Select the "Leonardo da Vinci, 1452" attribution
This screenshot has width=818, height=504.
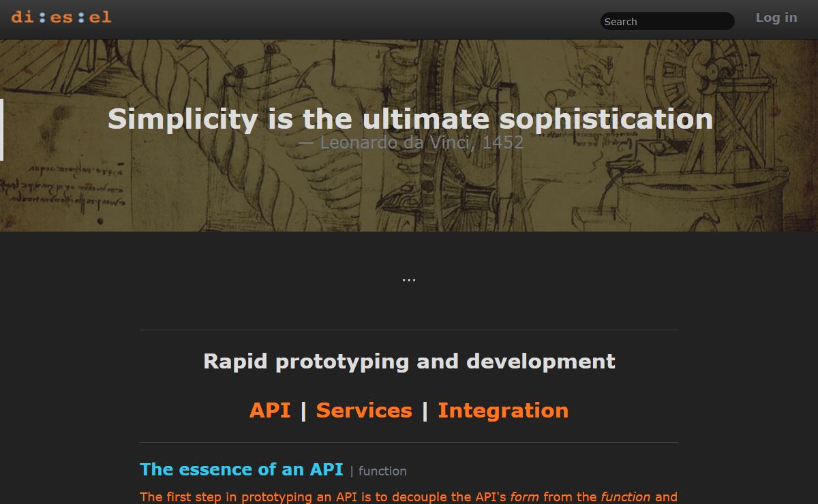pyautogui.click(x=411, y=142)
